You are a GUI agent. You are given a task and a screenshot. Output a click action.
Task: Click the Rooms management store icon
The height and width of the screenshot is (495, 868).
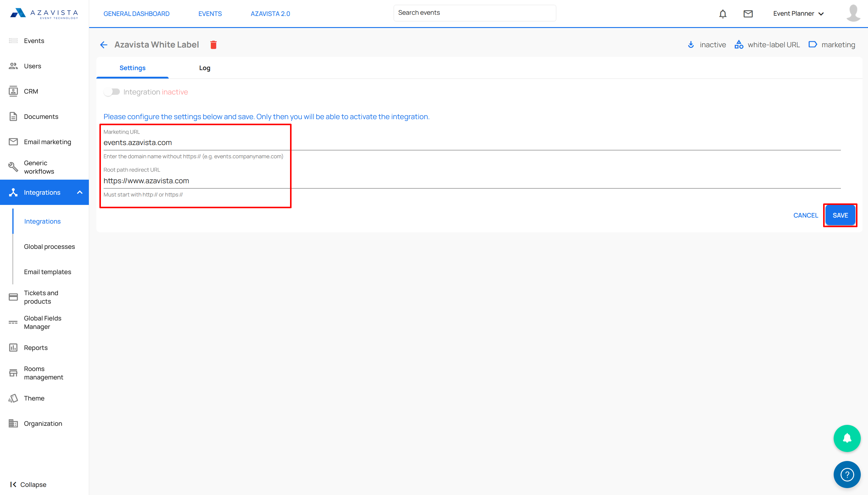(13, 373)
